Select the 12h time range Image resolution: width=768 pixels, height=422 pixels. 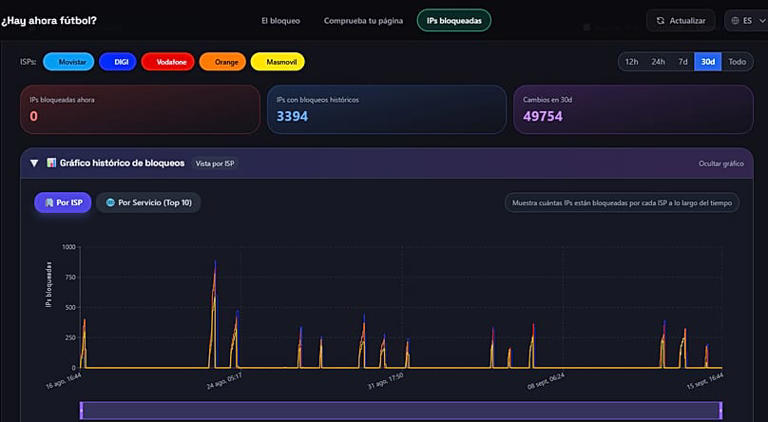pos(631,62)
